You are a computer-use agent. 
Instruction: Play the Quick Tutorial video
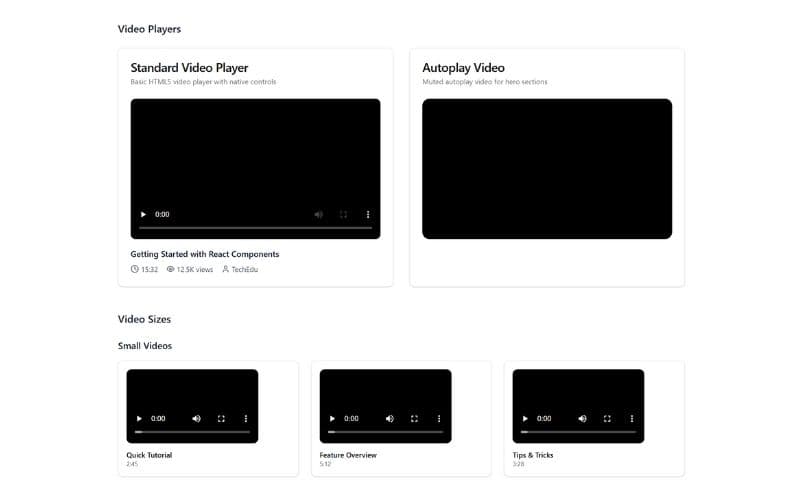[x=139, y=418]
